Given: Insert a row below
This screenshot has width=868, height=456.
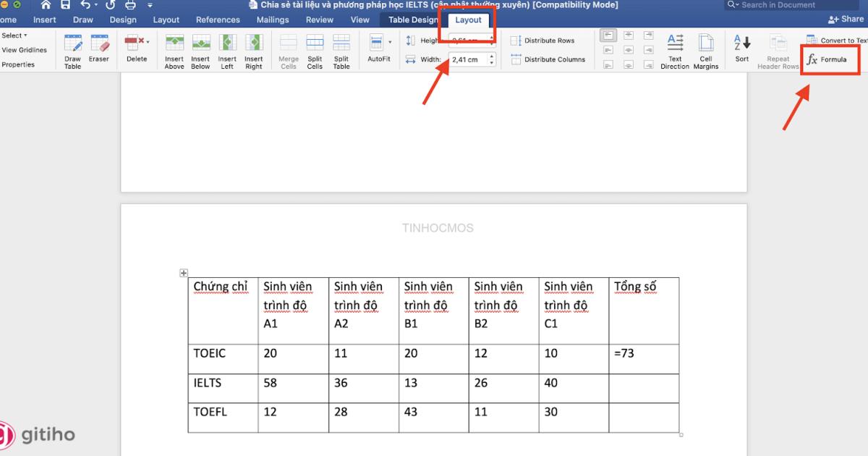Looking at the screenshot, I should click(x=200, y=51).
